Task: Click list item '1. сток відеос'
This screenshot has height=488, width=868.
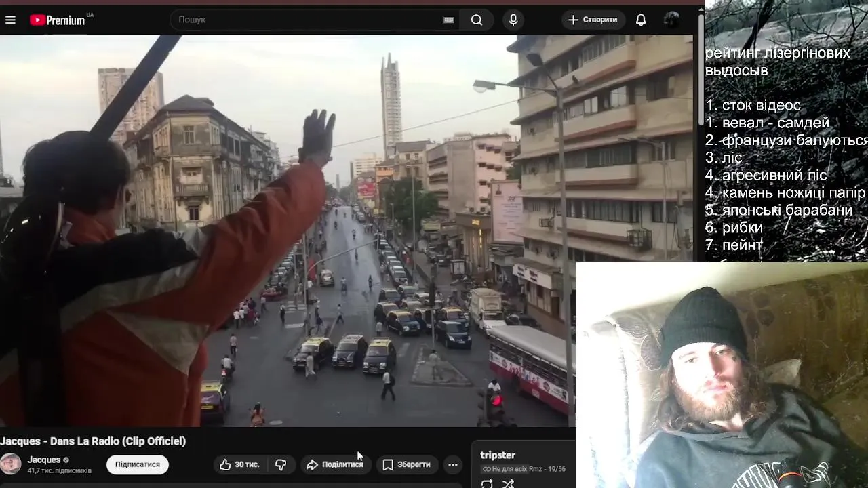Action: click(753, 105)
